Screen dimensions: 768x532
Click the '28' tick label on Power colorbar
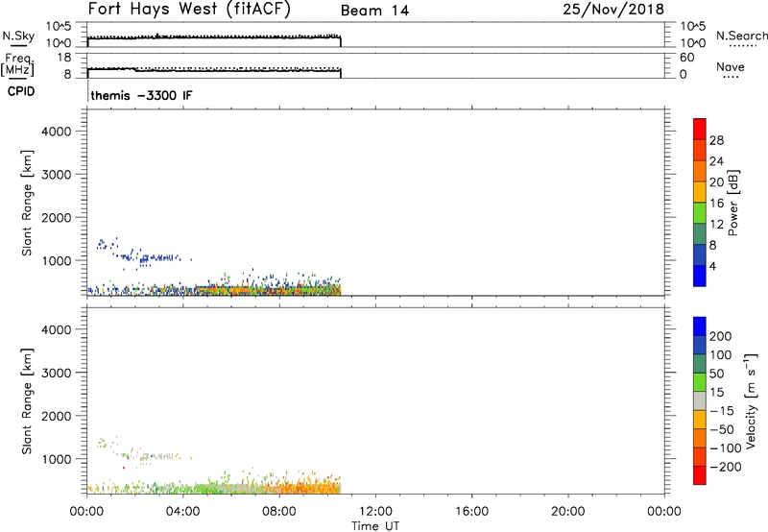[716, 140]
